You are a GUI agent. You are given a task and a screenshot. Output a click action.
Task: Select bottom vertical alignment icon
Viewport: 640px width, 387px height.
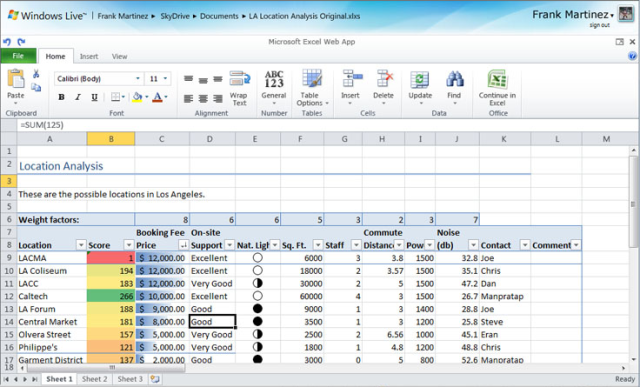coord(218,79)
